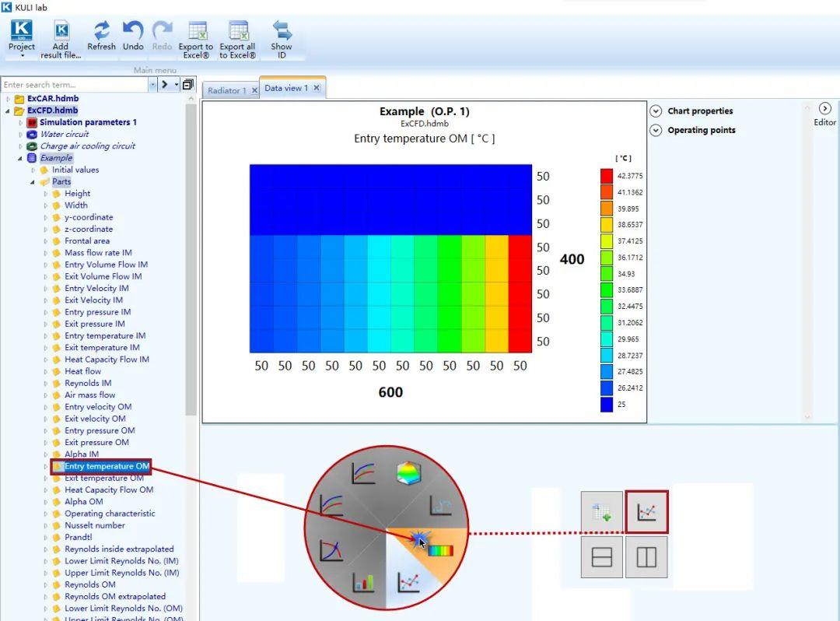Collapse the Example tree node

[19, 158]
